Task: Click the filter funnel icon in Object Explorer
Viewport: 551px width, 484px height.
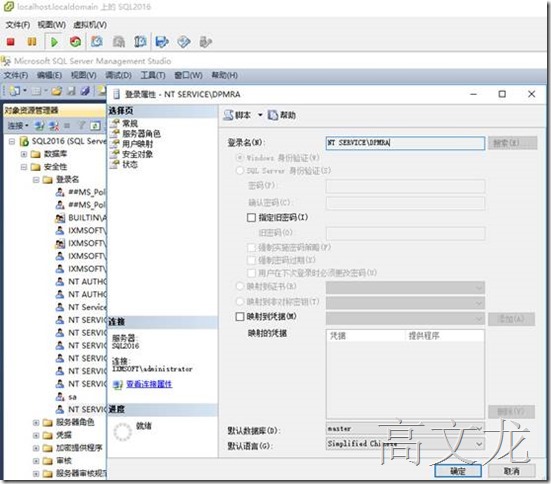Action: [x=82, y=125]
